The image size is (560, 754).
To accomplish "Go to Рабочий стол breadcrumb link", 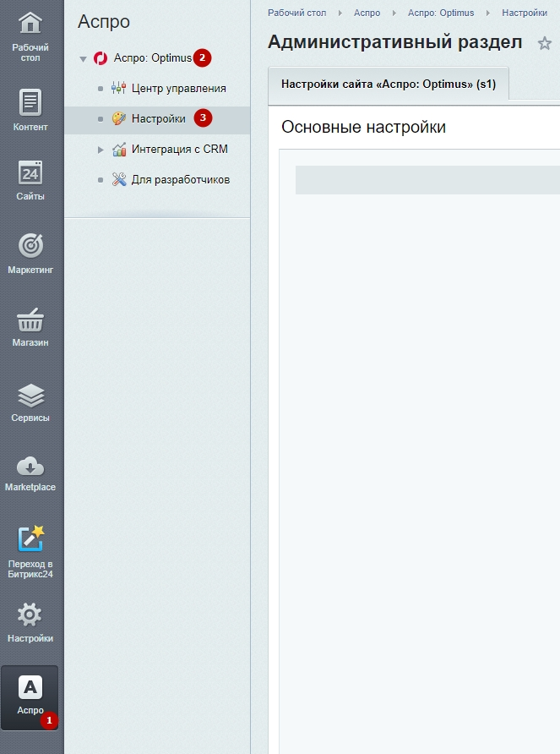I will [297, 13].
